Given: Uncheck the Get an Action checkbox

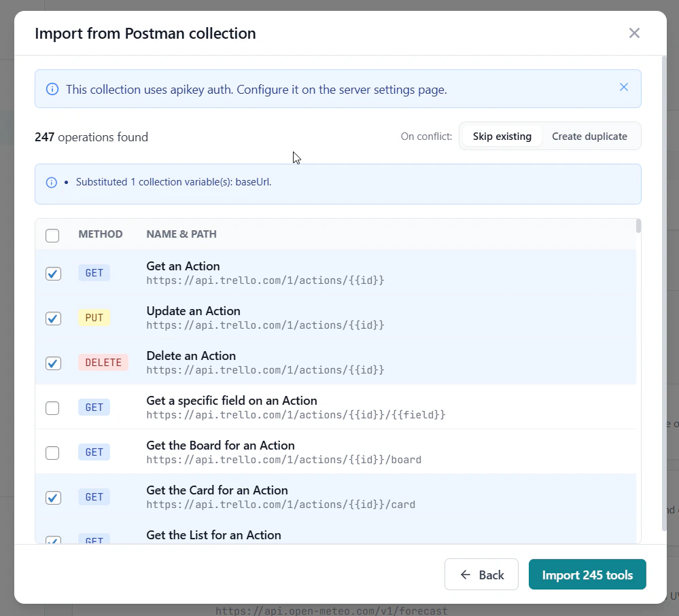Looking at the screenshot, I should [x=53, y=274].
